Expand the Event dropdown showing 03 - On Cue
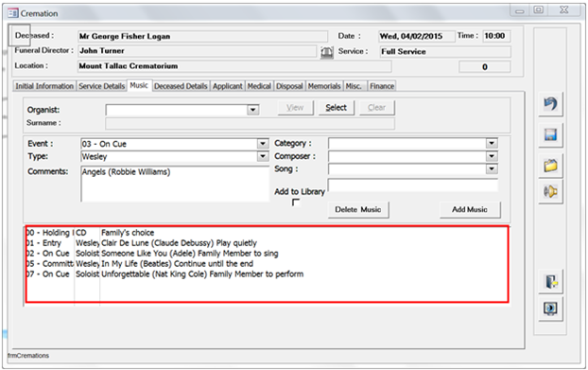Screen dimensions: 588x370 point(263,144)
